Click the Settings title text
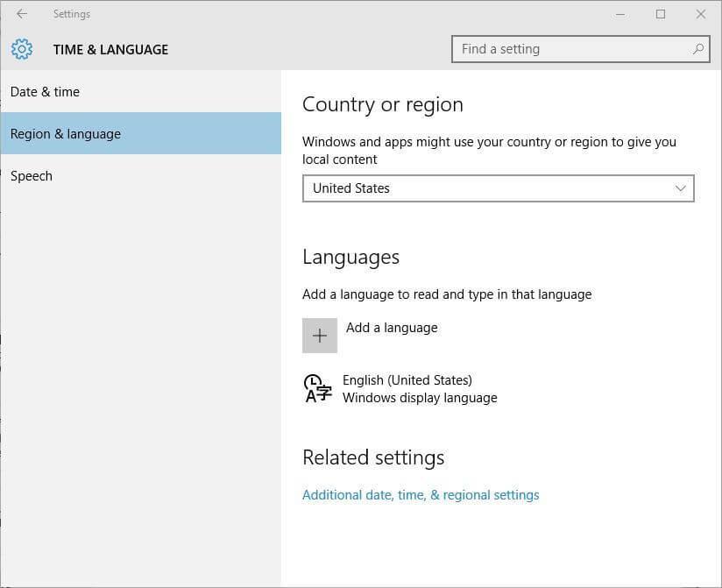Screen dimensions: 722x588 coord(72,14)
